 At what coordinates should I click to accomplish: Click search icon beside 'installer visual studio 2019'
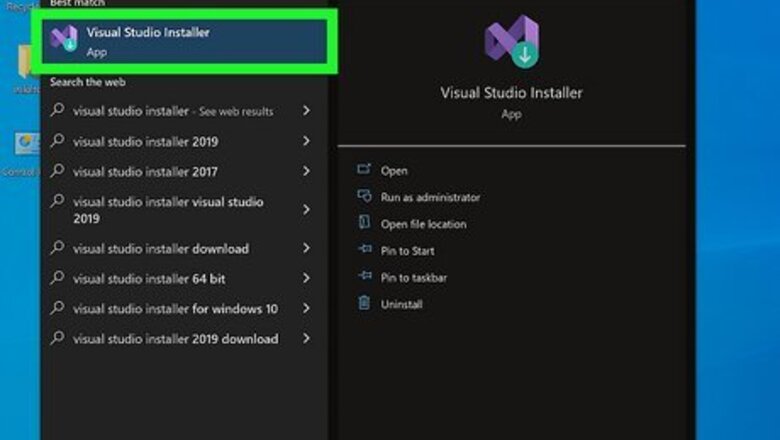pos(58,201)
